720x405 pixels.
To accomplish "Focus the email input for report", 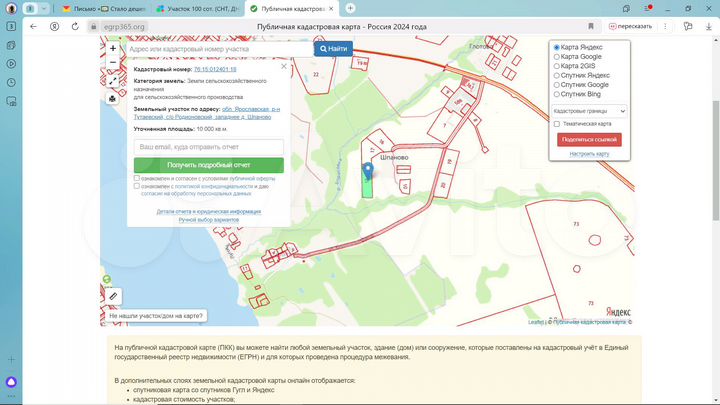I will pyautogui.click(x=208, y=147).
